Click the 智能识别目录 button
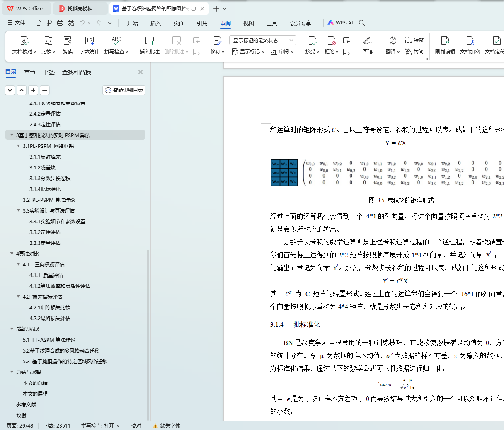 124,90
